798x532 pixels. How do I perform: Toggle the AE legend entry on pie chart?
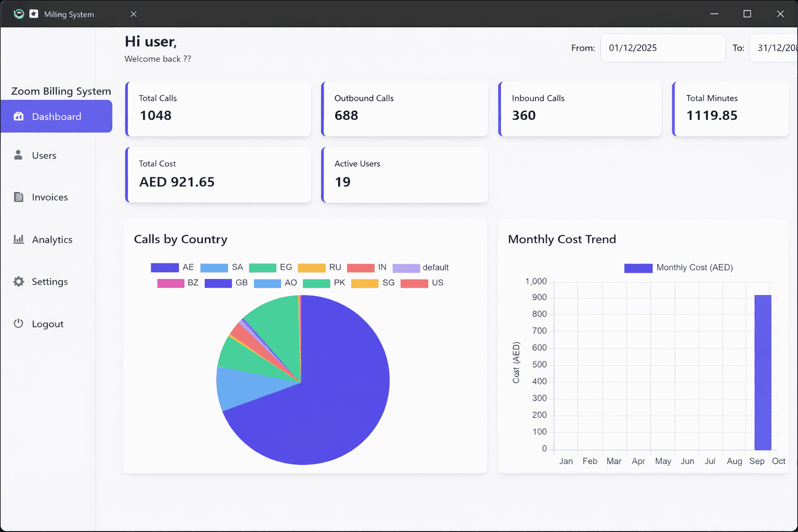(177, 267)
